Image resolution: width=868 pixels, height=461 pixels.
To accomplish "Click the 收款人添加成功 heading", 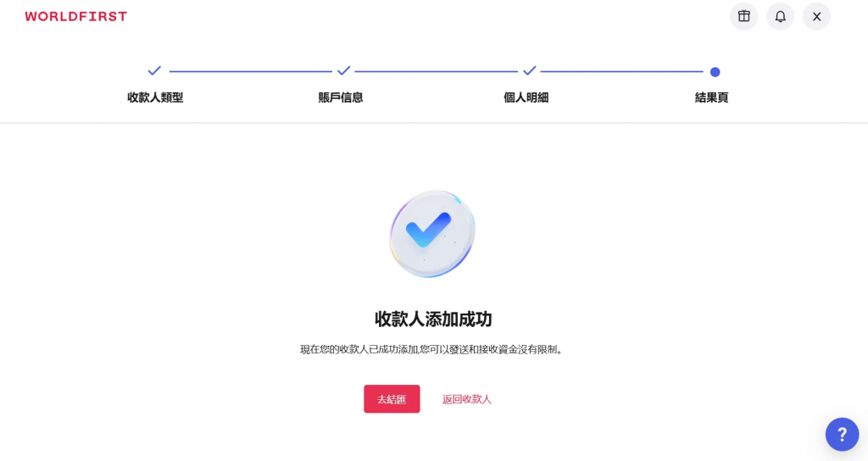I will [x=433, y=319].
